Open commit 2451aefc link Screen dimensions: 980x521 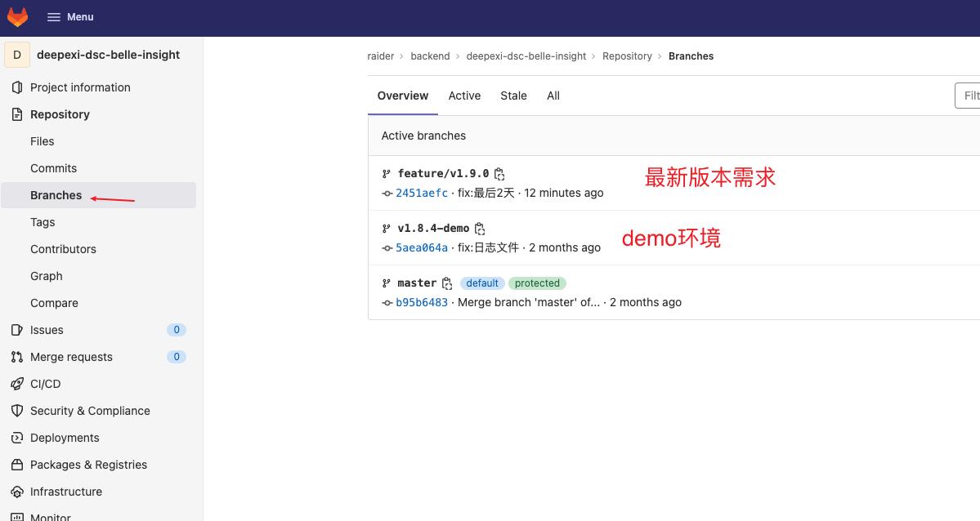pyautogui.click(x=422, y=193)
